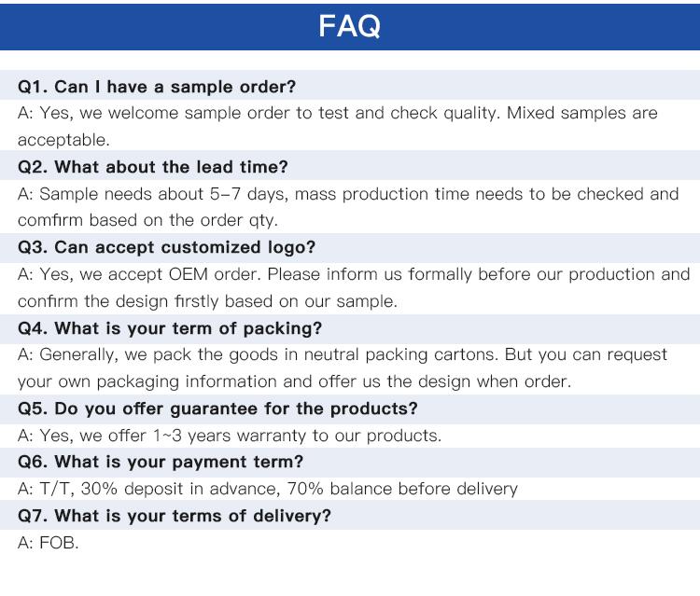The height and width of the screenshot is (596, 700).
Task: Choose Q6 payment term question
Action: [x=161, y=462]
